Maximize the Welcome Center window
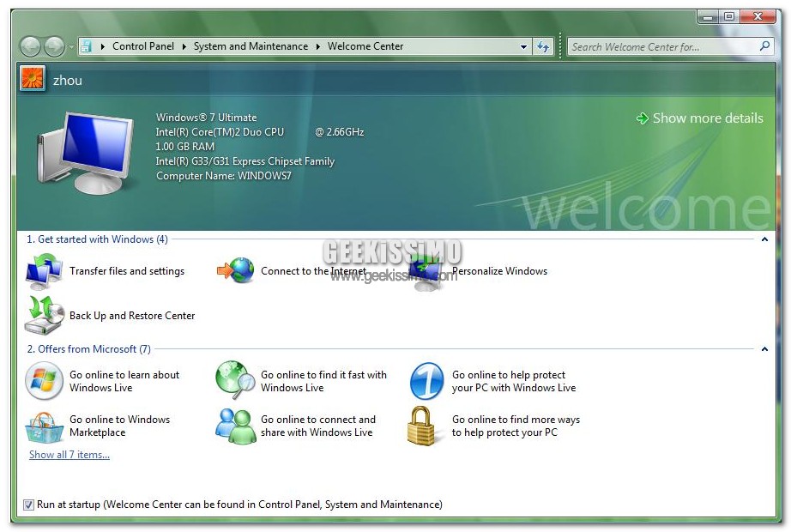Image resolution: width=791 pixels, height=532 pixels. click(x=729, y=16)
